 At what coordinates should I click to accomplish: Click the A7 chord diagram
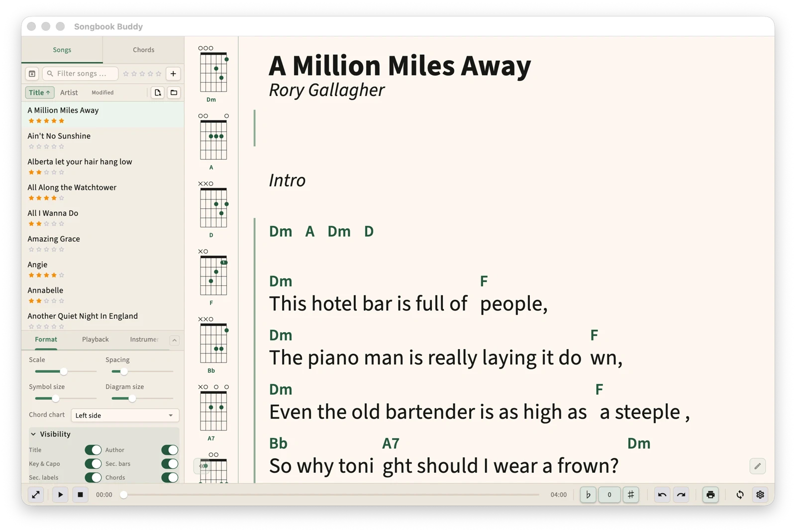[x=213, y=412]
